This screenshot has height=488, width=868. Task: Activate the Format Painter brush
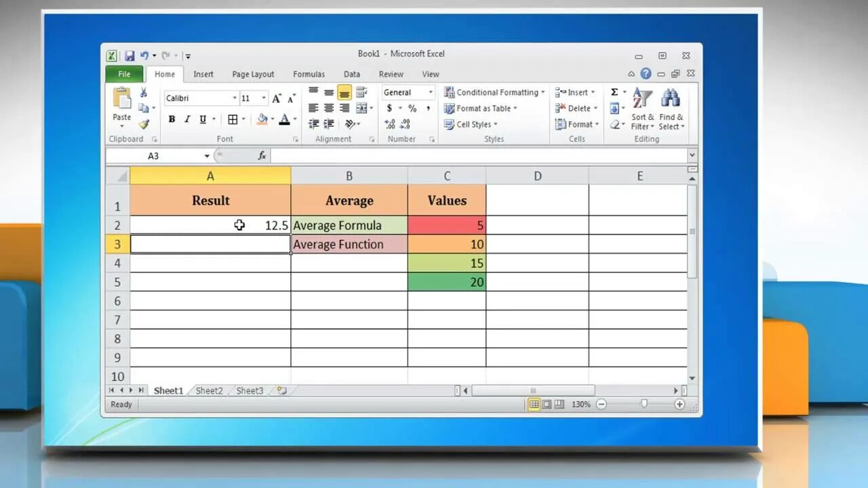coord(144,124)
